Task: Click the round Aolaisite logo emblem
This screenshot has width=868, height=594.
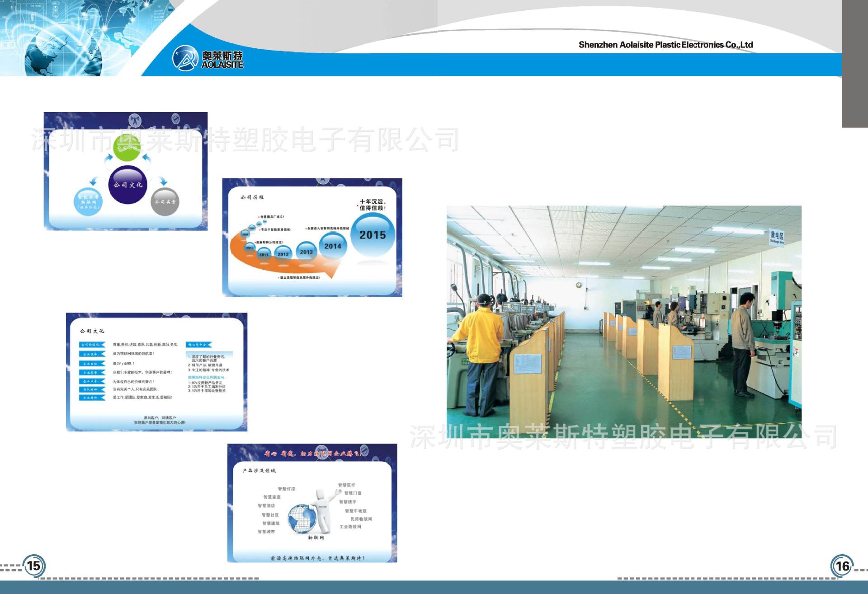Action: coord(185,58)
